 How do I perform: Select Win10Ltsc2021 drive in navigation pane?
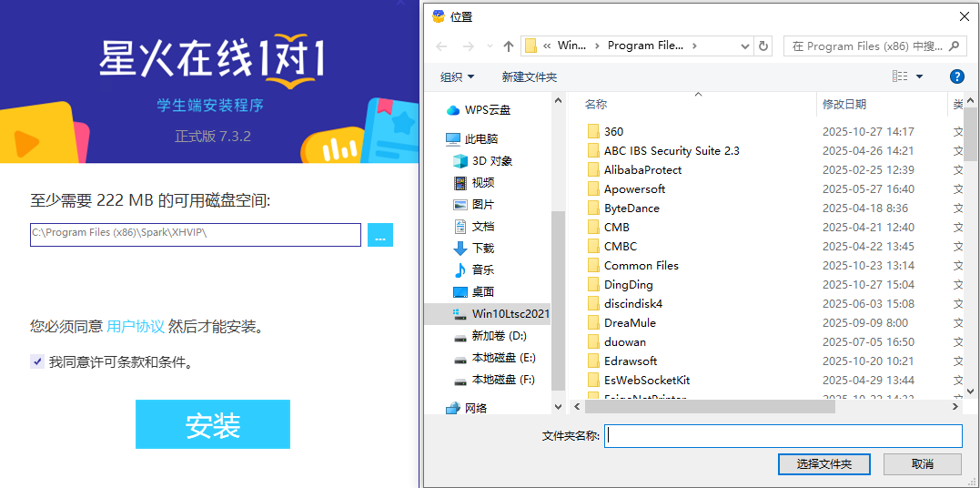pyautogui.click(x=487, y=313)
